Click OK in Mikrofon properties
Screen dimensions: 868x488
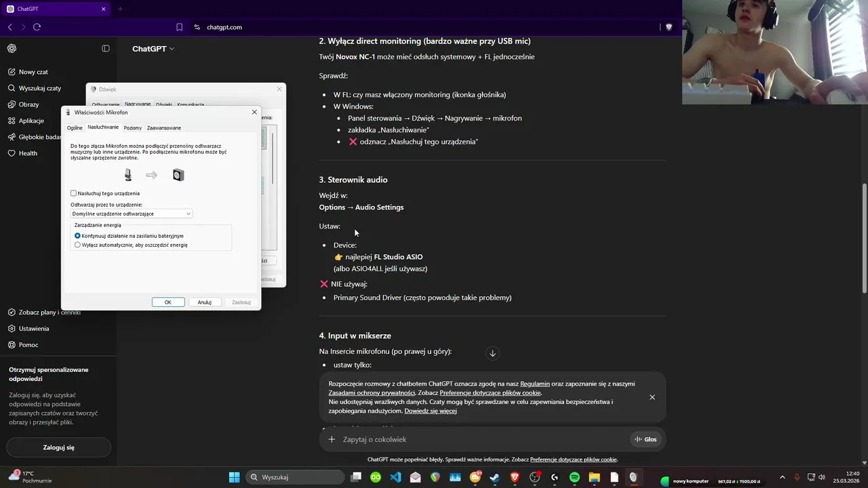(x=168, y=302)
